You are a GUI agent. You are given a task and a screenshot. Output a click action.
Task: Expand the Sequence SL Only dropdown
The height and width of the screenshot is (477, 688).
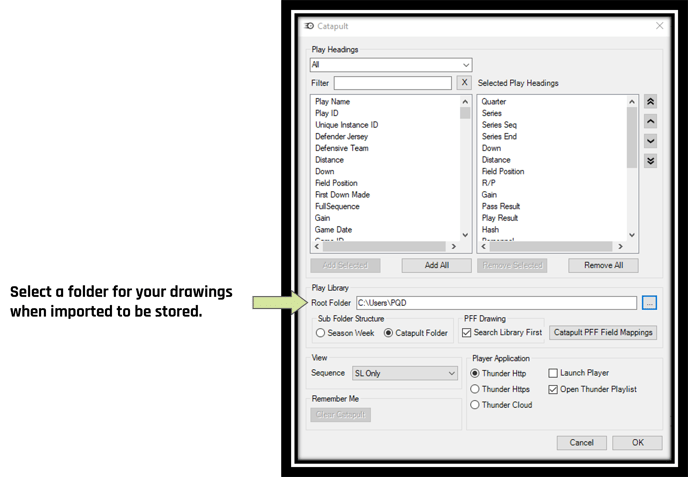(x=405, y=373)
